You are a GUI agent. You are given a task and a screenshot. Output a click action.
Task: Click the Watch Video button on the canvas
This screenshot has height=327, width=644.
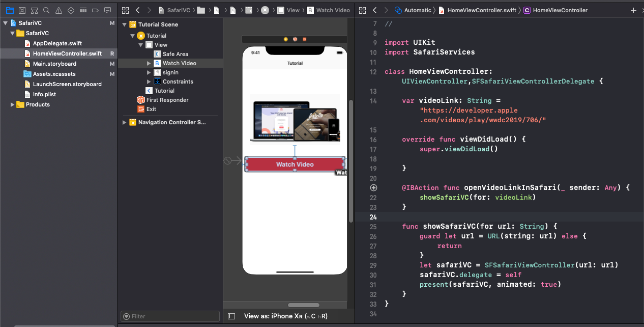pyautogui.click(x=295, y=164)
